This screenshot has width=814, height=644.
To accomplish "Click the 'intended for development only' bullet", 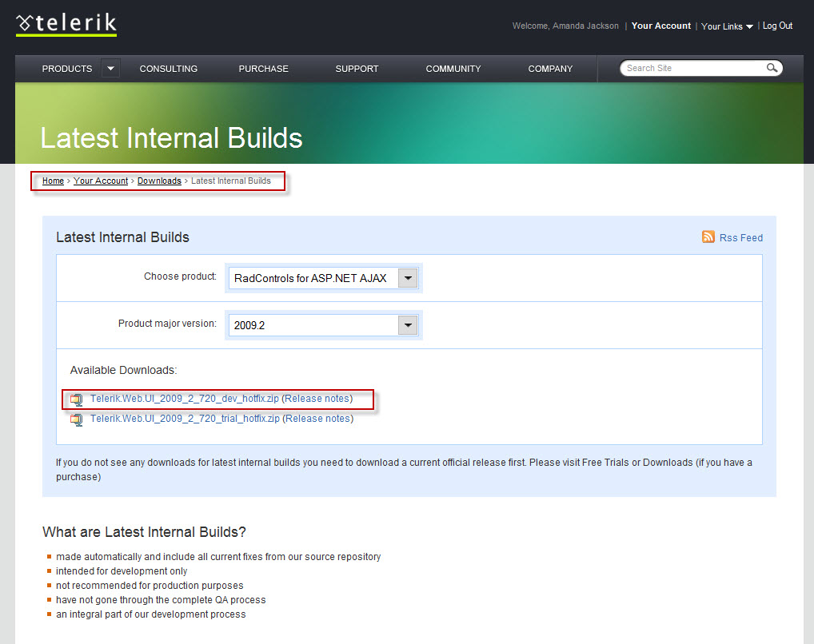I will click(122, 570).
